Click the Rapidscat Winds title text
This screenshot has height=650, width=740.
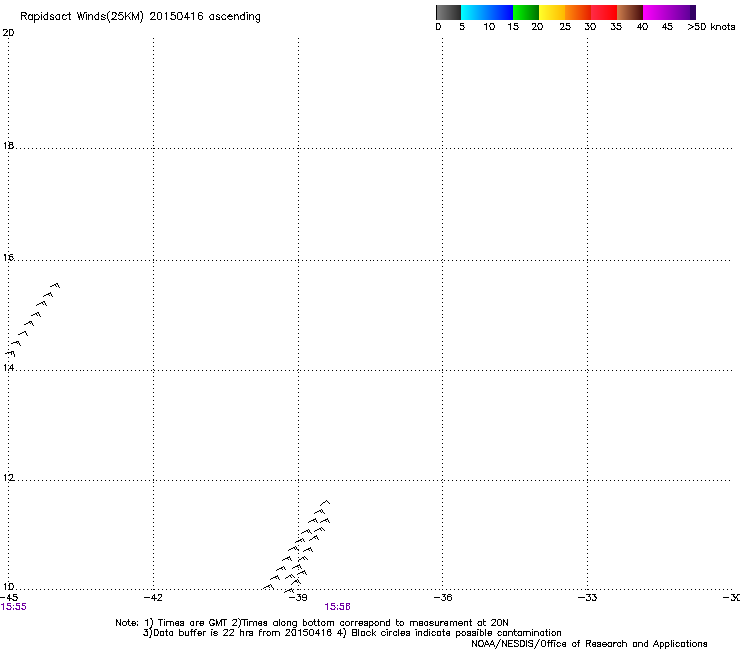[x=140, y=16]
